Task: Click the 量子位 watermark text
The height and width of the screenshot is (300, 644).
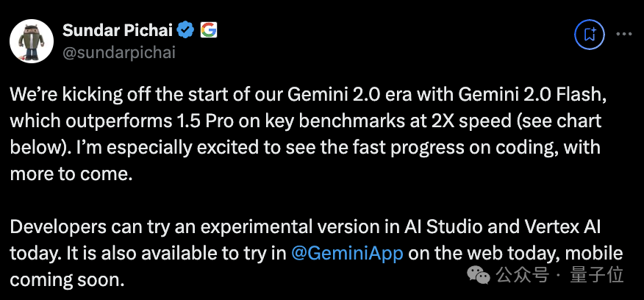Action: pyautogui.click(x=597, y=274)
